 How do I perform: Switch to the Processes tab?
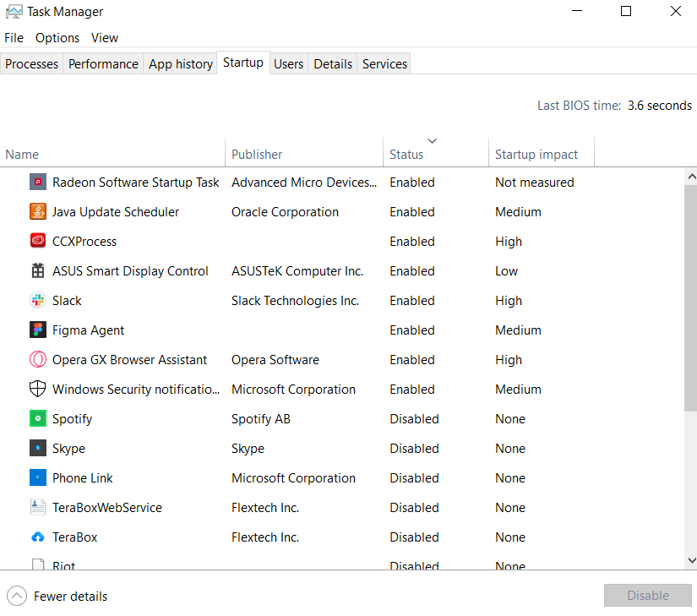click(31, 64)
